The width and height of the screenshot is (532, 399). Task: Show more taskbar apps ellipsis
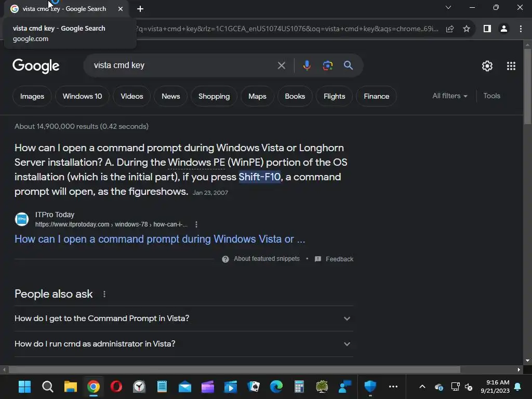(393, 387)
